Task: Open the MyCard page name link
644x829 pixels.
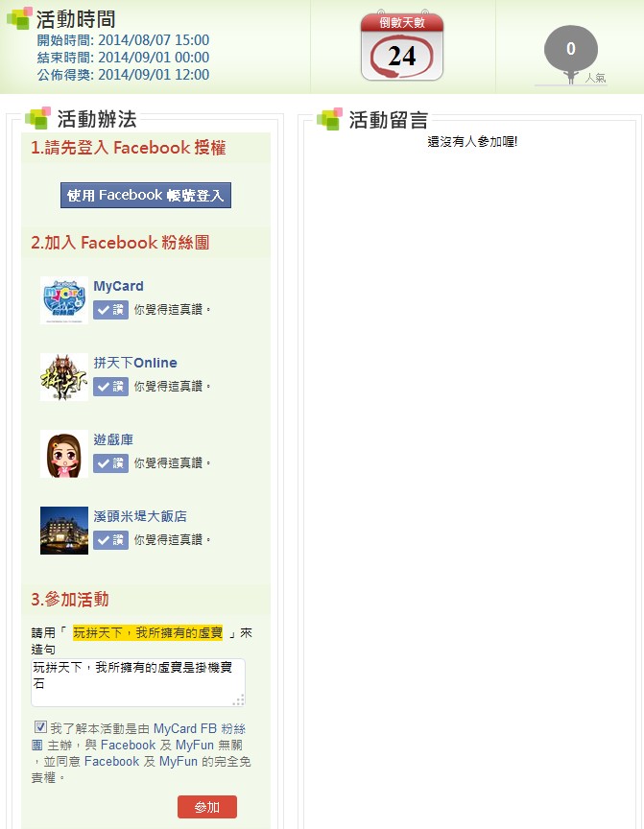Action: click(x=118, y=286)
